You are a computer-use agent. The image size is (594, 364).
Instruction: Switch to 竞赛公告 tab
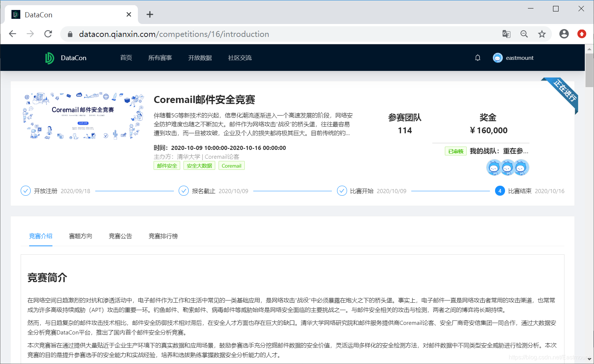[x=120, y=236]
